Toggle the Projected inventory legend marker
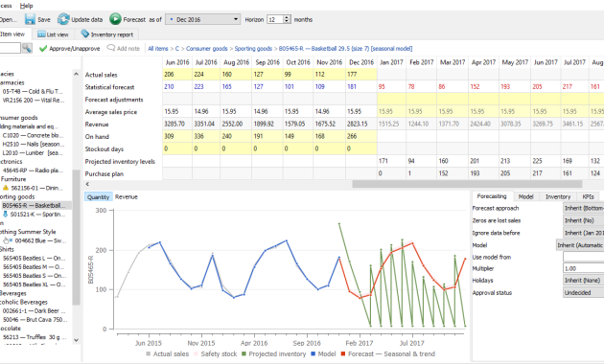The image size is (604, 364). 244,353
